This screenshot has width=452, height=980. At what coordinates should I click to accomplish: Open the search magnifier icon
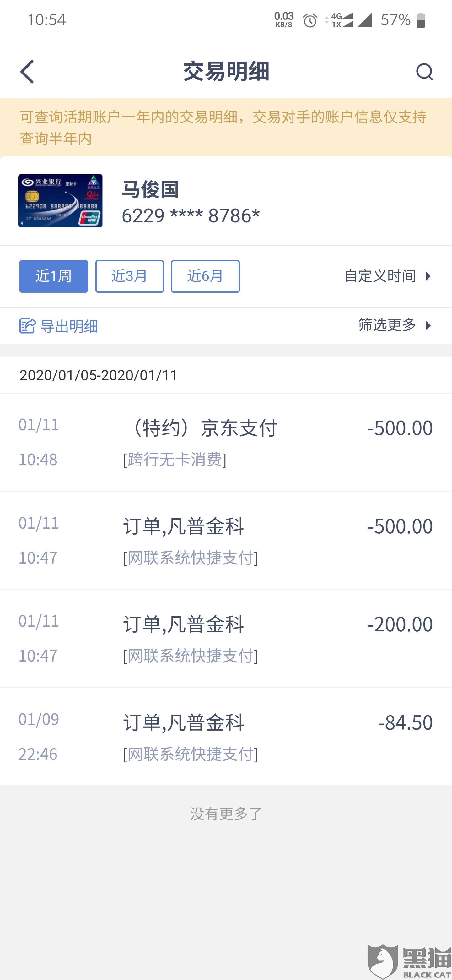424,72
